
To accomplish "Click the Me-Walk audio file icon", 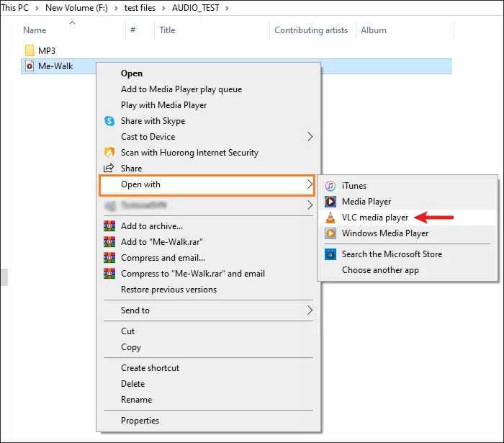I will click(30, 66).
